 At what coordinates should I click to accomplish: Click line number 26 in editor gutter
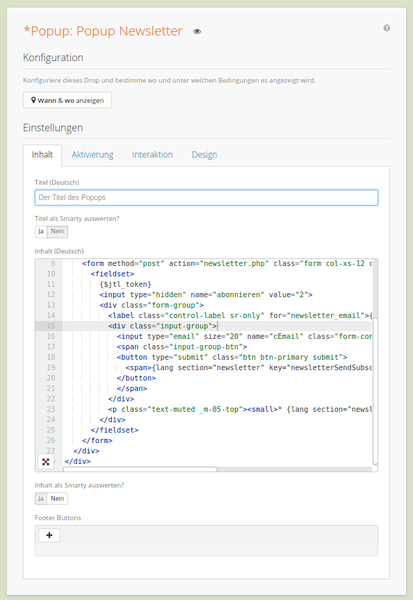click(x=51, y=440)
